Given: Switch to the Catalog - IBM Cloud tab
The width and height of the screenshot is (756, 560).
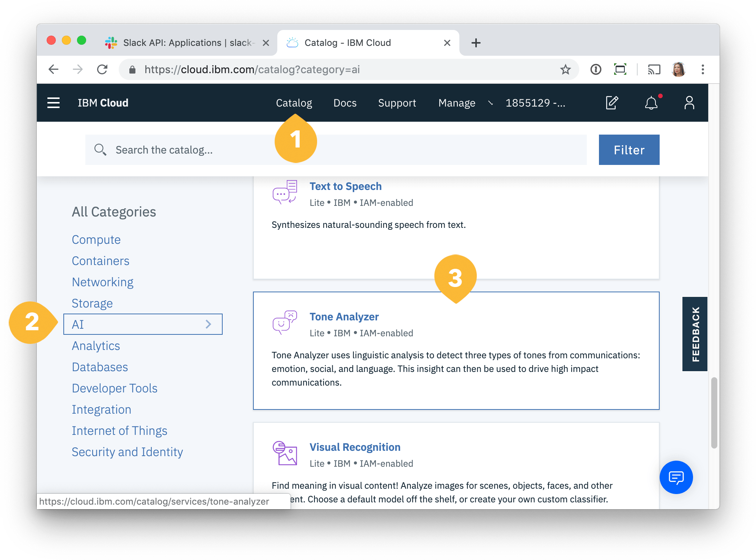Looking at the screenshot, I should click(x=368, y=43).
